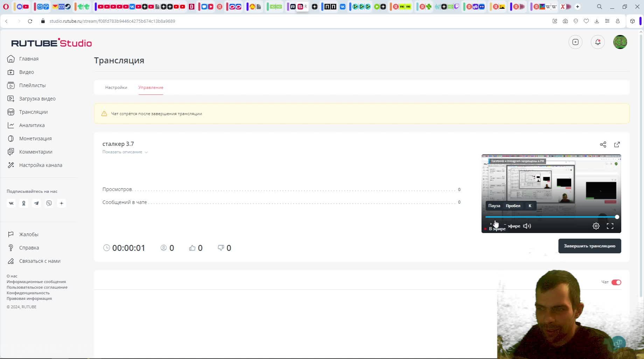The width and height of the screenshot is (644, 359).
Task: Click the chat warning banner text
Action: coord(156,114)
